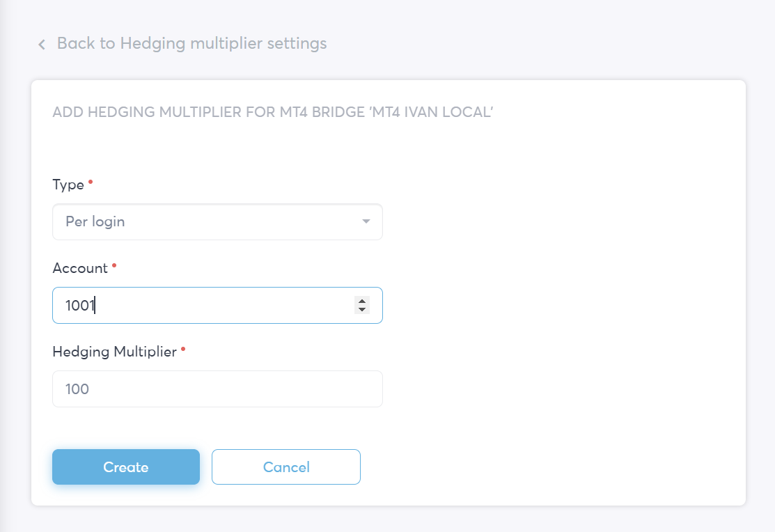Click the Per login selected value text
The image size is (775, 532).
coord(95,221)
